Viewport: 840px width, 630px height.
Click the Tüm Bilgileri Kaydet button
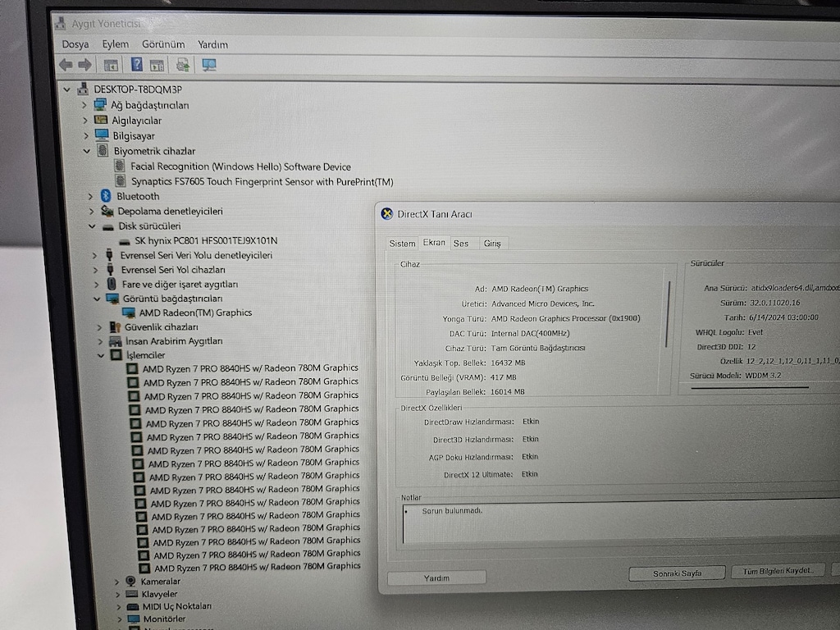pyautogui.click(x=778, y=571)
